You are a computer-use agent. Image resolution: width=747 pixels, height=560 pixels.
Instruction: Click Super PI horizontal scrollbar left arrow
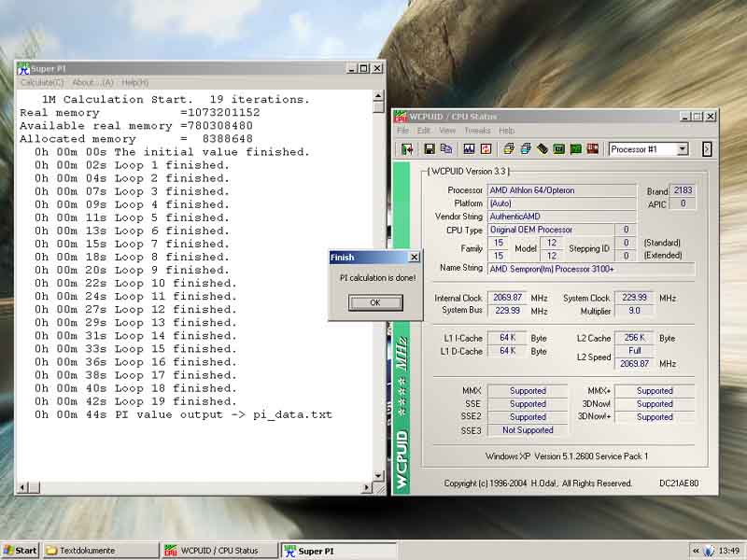point(21,487)
